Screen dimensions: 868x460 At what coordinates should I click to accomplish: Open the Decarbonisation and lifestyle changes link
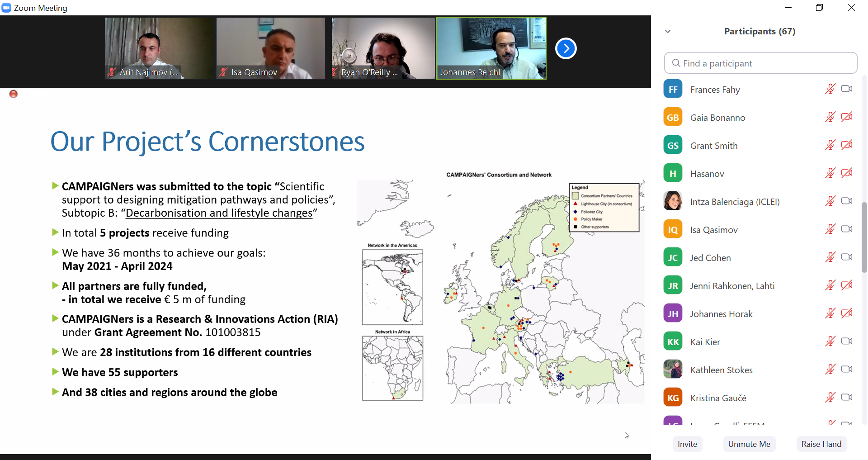pyautogui.click(x=219, y=213)
